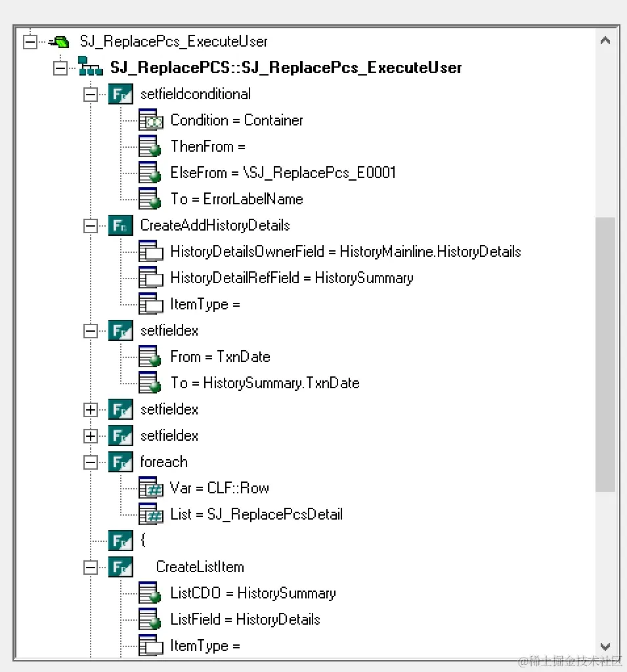The image size is (627, 672).
Task: Click ItemType icon under CreateListItem
Action: [151, 646]
